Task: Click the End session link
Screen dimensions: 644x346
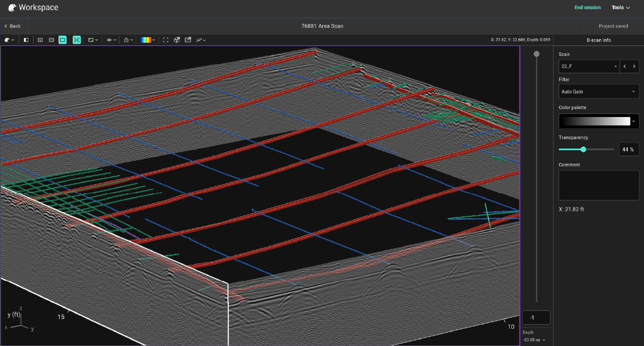Action: (x=588, y=8)
